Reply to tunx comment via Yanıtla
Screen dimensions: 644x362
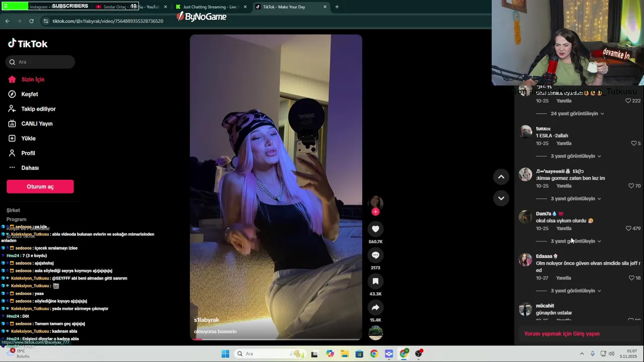pyautogui.click(x=563, y=143)
